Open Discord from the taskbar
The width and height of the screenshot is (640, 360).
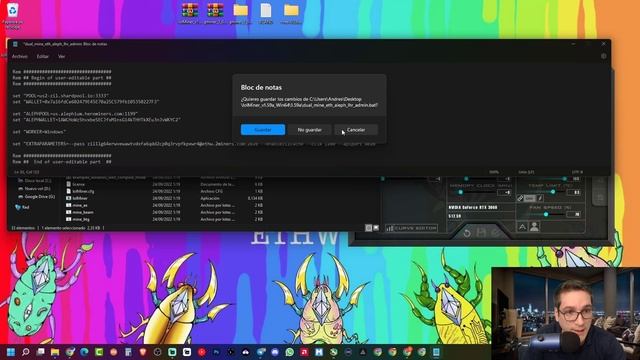click(x=275, y=352)
